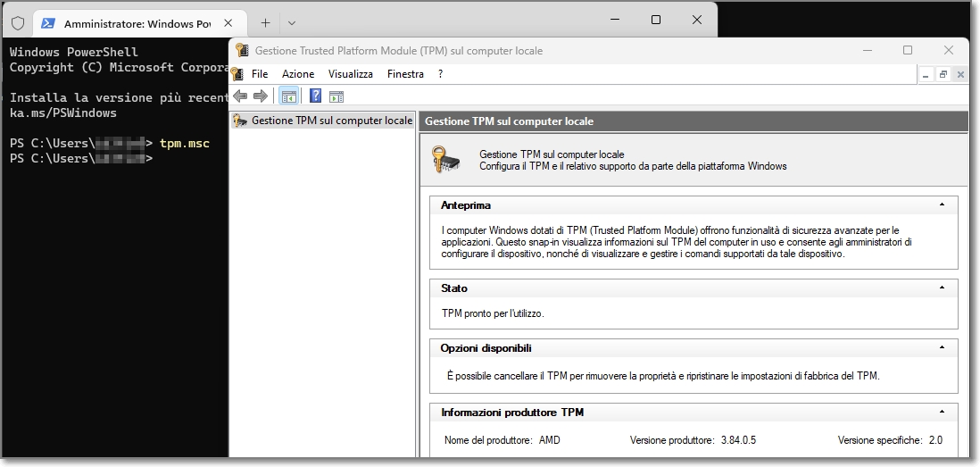
Task: Open the File menu
Action: click(260, 74)
